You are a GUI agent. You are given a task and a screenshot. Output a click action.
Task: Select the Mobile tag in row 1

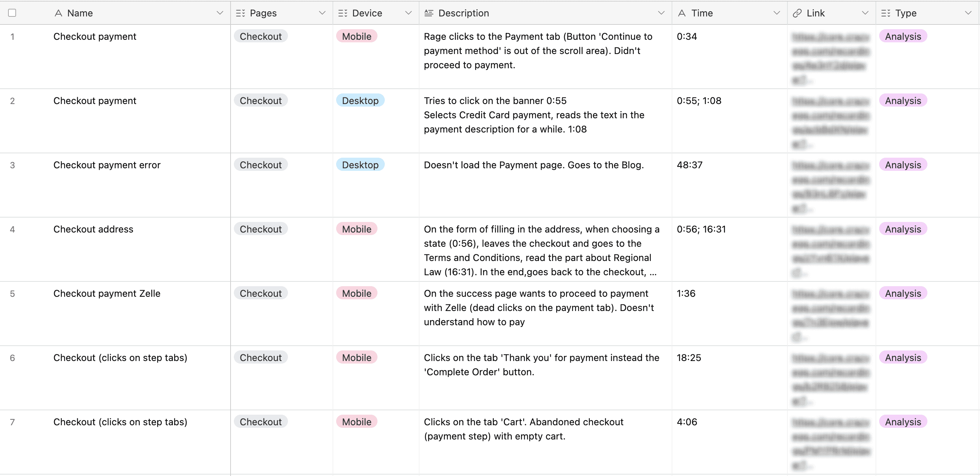tap(357, 37)
